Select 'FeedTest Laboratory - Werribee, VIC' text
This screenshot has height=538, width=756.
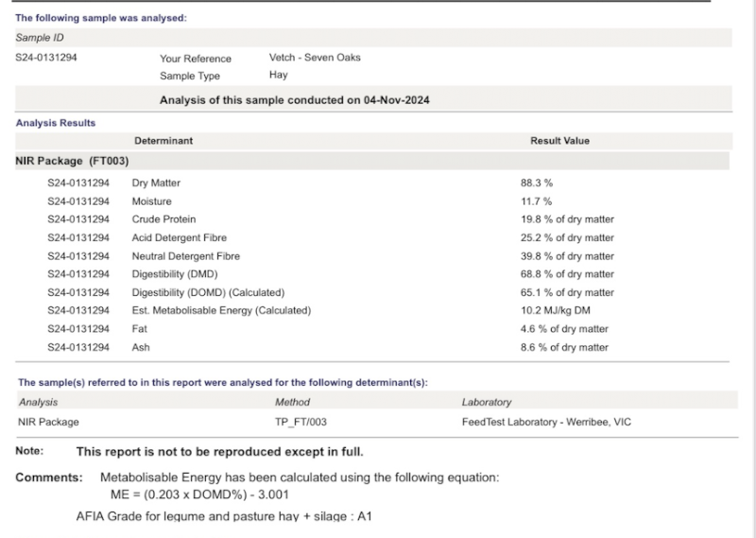[x=546, y=422]
